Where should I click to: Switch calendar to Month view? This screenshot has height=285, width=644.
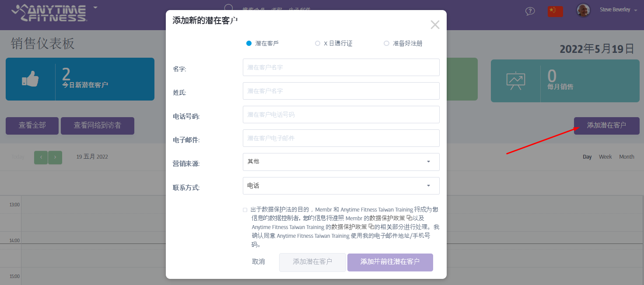coord(626,156)
